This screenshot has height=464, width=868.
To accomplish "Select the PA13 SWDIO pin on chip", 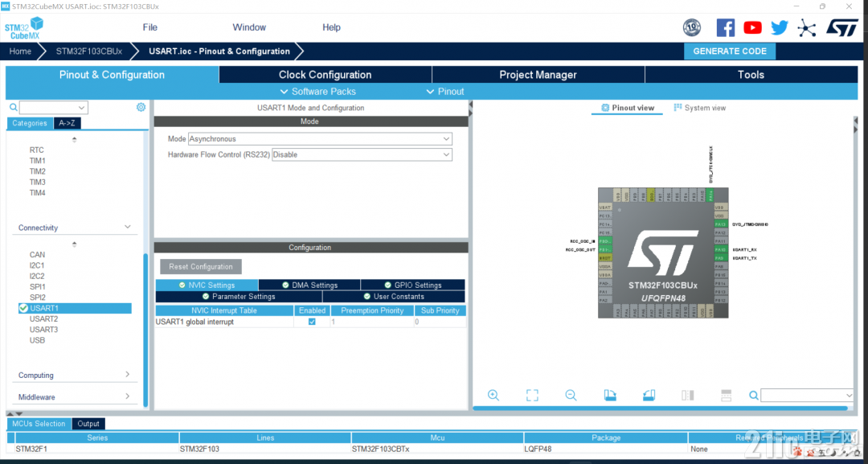I will click(x=719, y=224).
